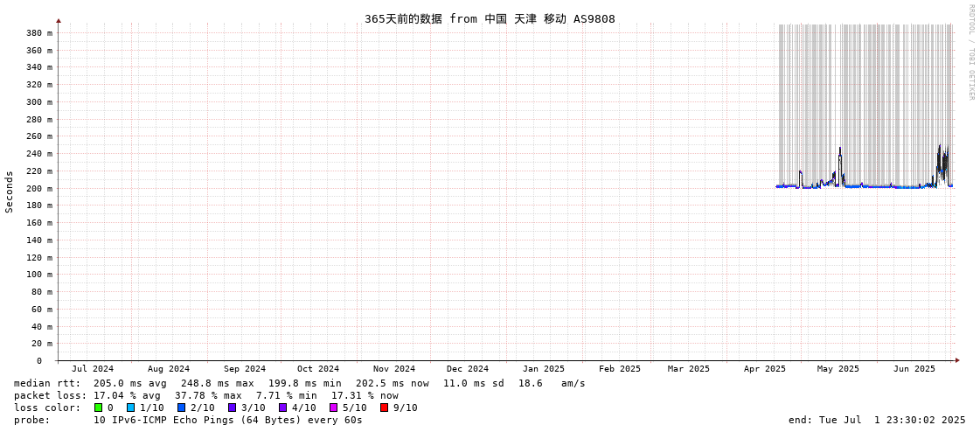Click the 'May 2025' x-axis label

[838, 369]
